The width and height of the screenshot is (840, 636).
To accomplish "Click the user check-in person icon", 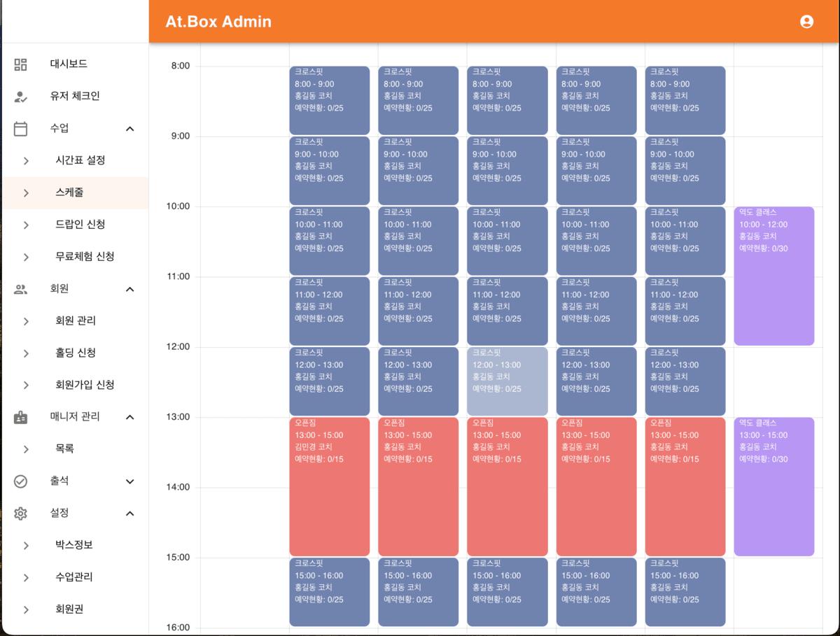I will tap(20, 97).
